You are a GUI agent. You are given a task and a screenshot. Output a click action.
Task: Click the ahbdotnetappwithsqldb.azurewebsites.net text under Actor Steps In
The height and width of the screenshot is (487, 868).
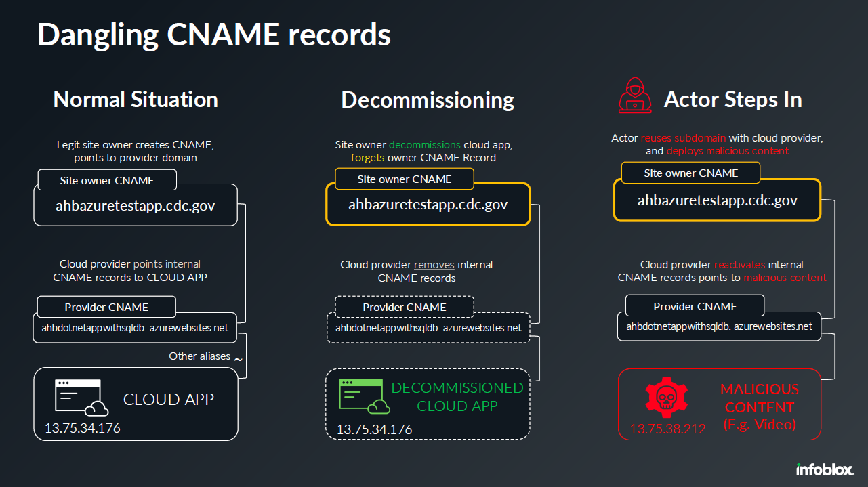[718, 326]
